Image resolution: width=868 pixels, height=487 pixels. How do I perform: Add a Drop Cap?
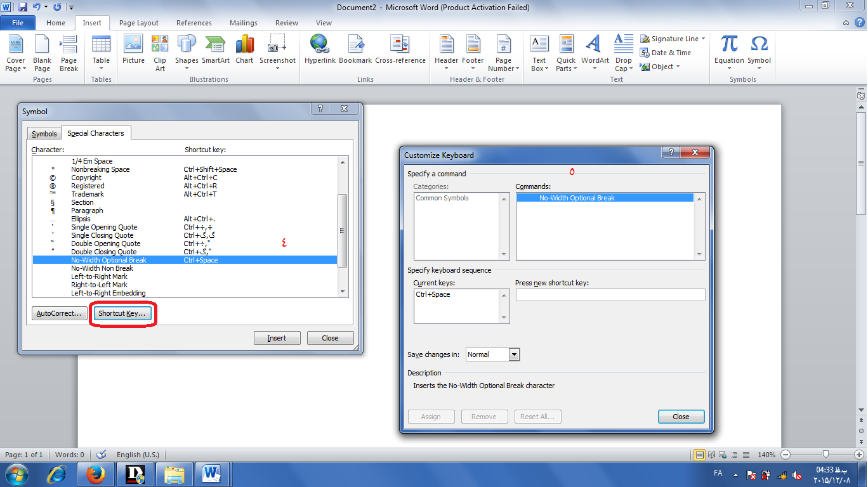pyautogui.click(x=623, y=53)
